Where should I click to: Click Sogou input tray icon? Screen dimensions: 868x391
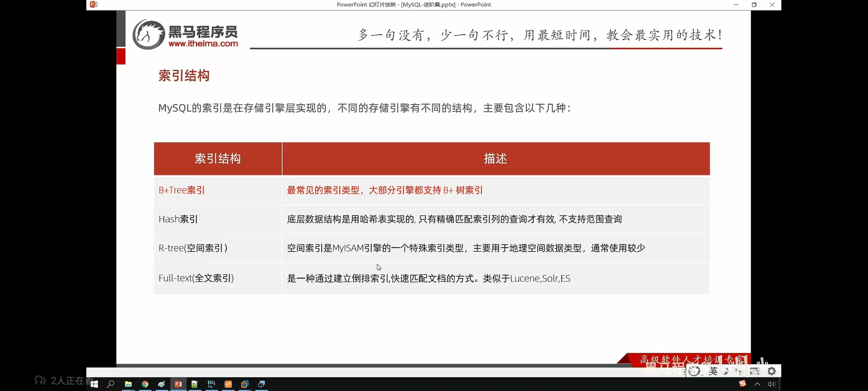[x=742, y=384]
